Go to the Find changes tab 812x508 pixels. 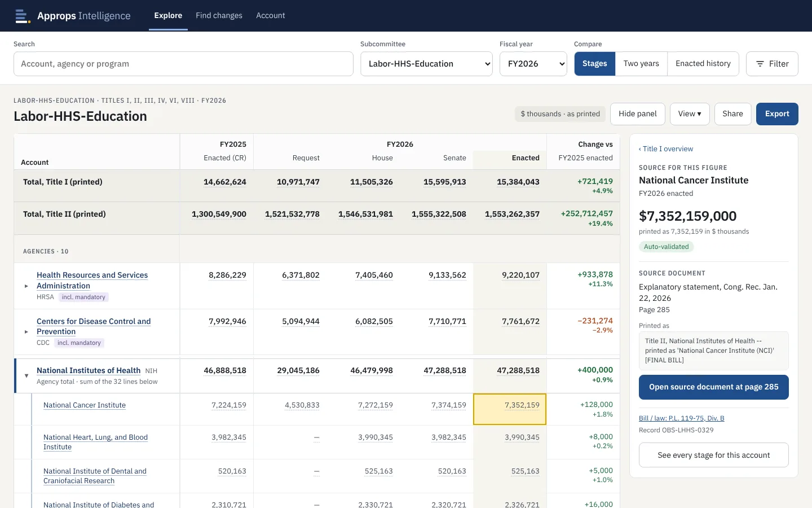coord(219,16)
